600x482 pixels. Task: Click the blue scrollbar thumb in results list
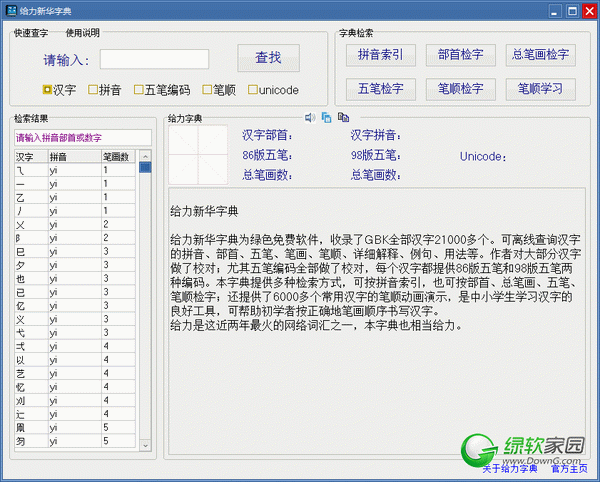(145, 167)
